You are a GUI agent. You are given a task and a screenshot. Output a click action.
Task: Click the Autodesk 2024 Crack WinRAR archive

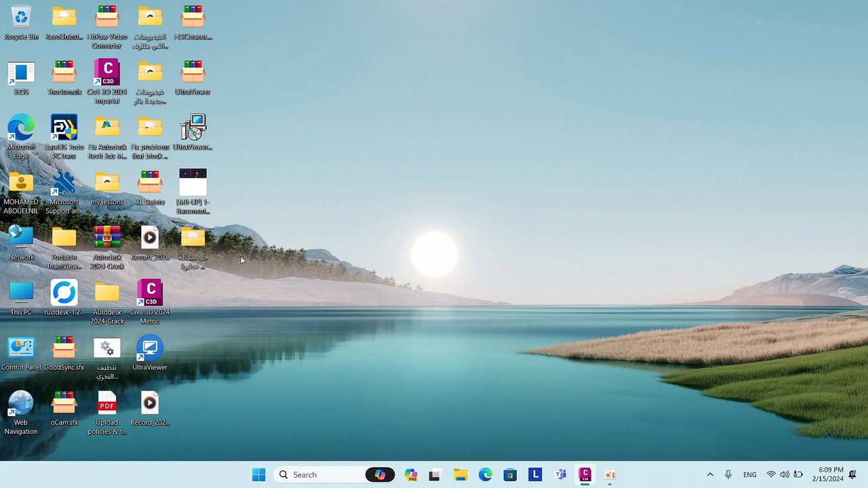click(x=106, y=239)
